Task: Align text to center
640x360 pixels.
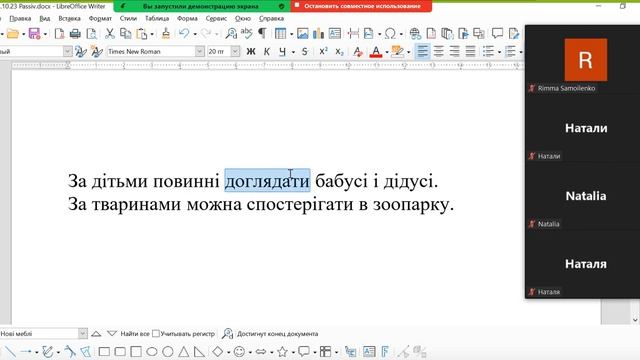Action: tap(438, 51)
